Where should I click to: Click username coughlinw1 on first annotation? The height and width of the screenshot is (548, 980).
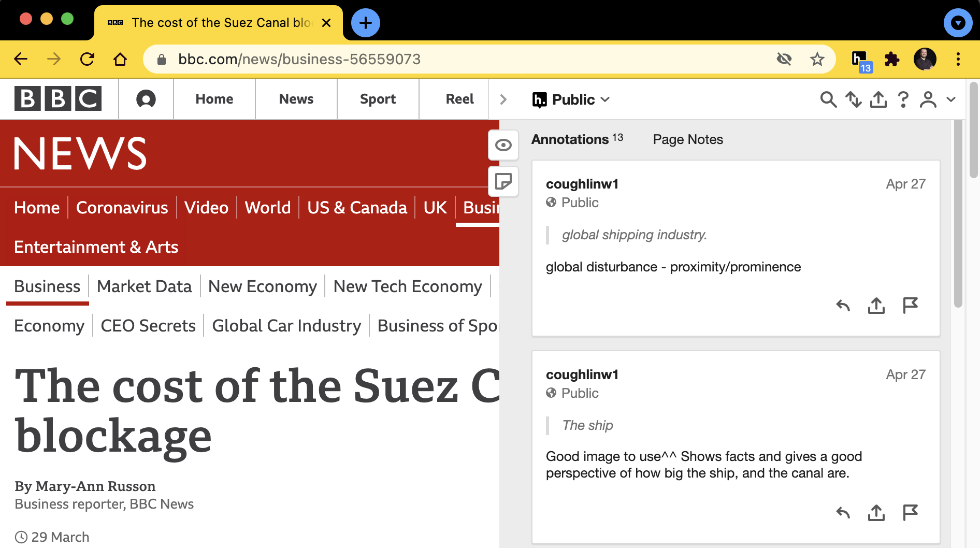point(582,184)
